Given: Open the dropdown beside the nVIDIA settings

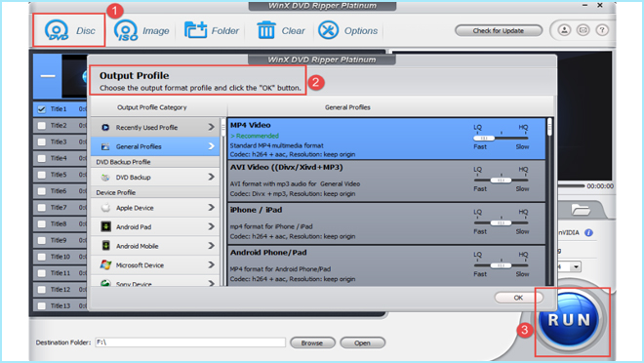Looking at the screenshot, I should point(576,267).
